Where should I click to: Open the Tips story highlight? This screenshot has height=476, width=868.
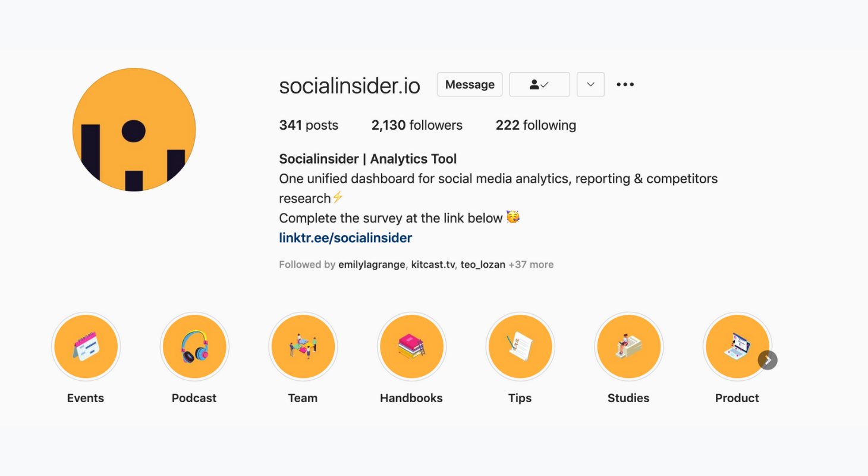click(520, 347)
